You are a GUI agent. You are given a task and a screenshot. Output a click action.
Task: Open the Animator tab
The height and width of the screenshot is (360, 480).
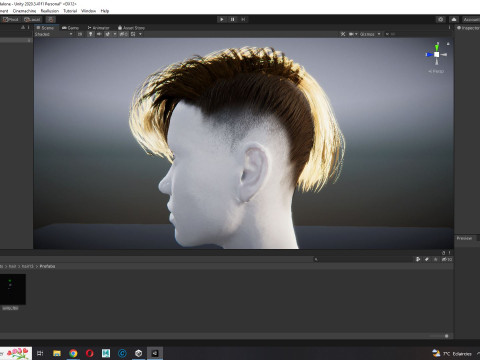click(x=99, y=28)
